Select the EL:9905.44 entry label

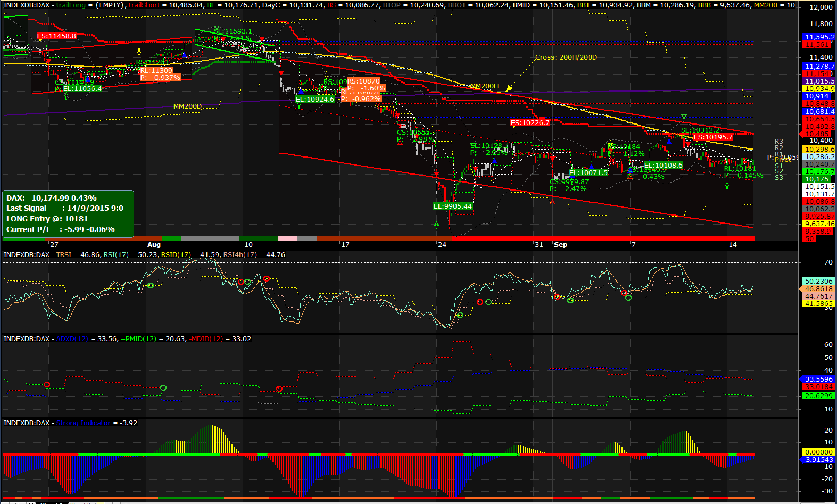pos(453,206)
